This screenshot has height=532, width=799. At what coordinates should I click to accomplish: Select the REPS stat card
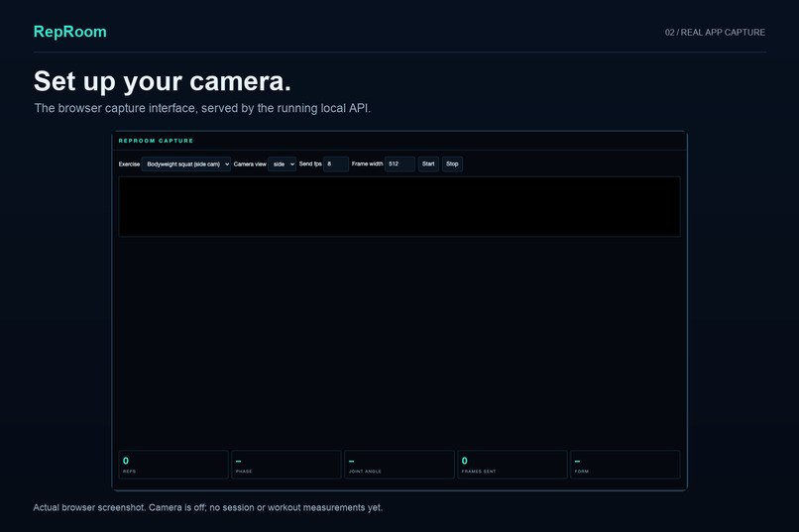coord(173,465)
